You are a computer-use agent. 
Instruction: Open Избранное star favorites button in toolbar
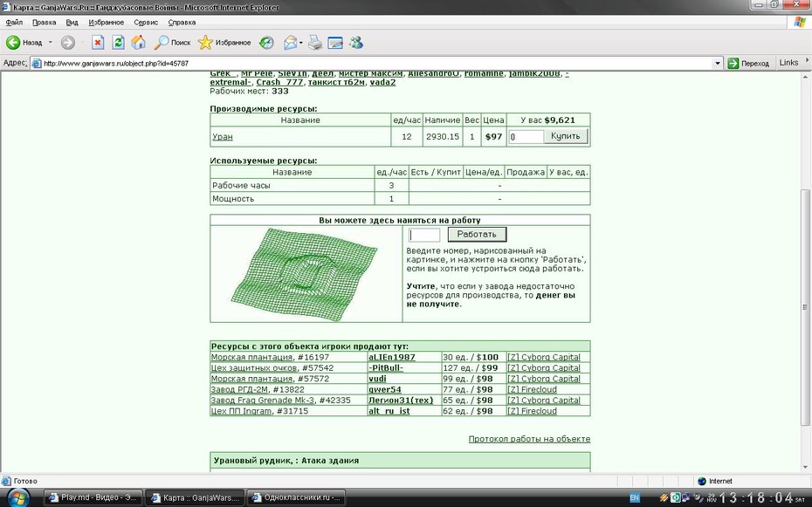click(224, 43)
